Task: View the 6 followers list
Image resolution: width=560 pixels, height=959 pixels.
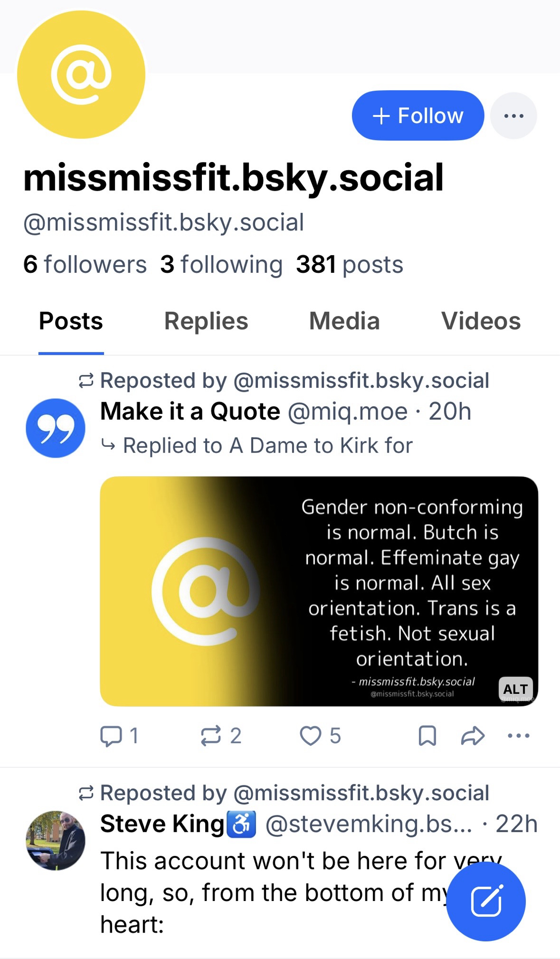Action: coord(85,264)
